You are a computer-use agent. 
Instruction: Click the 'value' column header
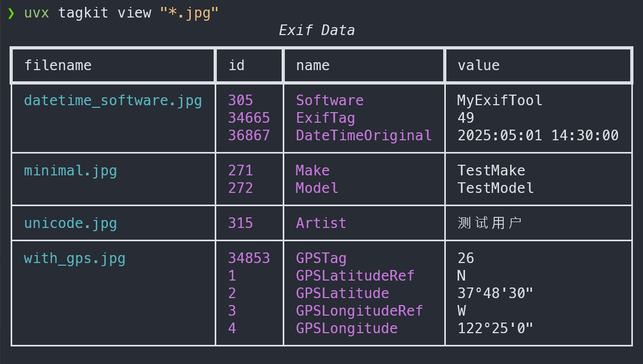coord(478,65)
